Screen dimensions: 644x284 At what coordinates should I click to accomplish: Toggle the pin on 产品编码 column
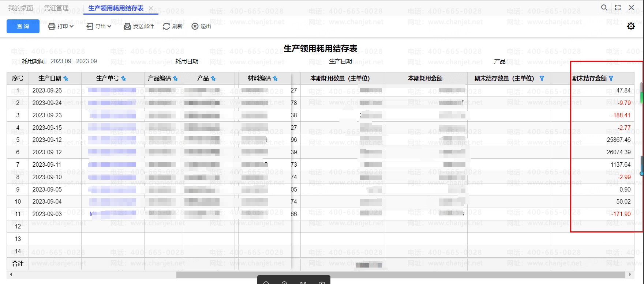pos(175,79)
